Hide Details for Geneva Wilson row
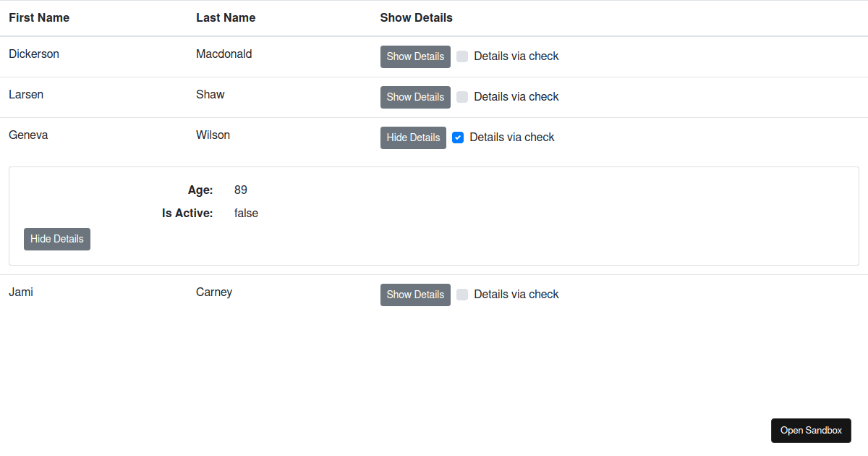This screenshot has width=868, height=456. [413, 138]
